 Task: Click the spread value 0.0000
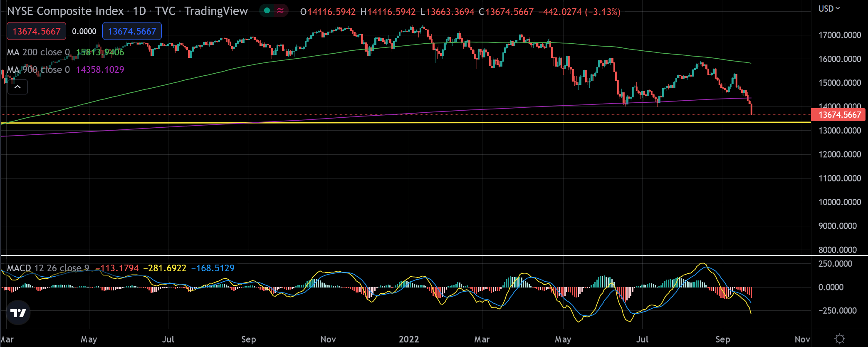84,31
